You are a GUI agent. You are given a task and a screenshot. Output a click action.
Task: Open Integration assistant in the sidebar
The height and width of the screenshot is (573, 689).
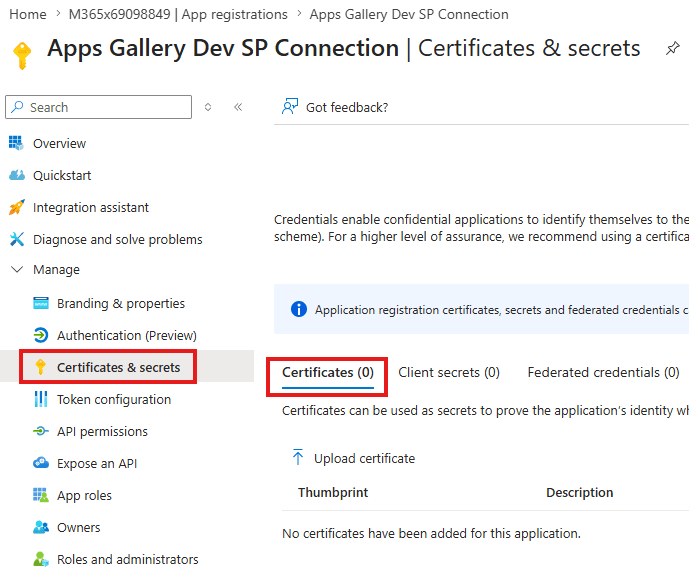[91, 207]
